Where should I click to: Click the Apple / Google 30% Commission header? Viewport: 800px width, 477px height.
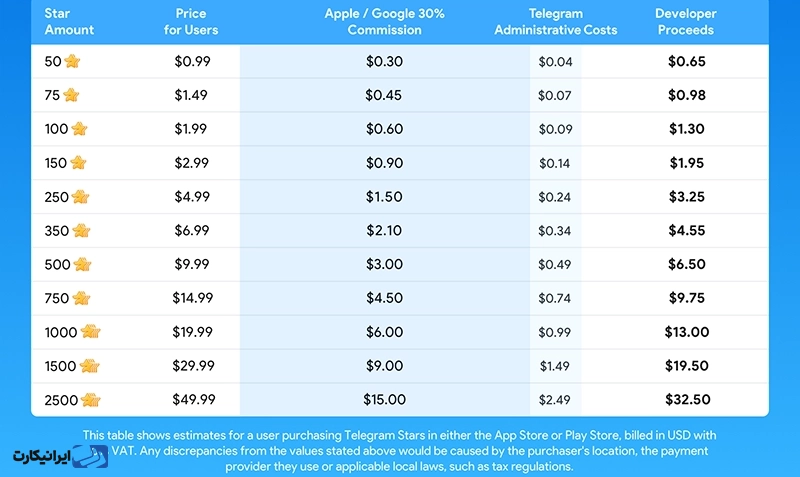pos(384,22)
